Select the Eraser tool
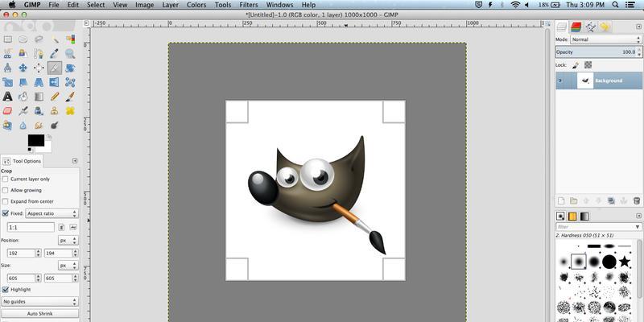 (x=7, y=111)
